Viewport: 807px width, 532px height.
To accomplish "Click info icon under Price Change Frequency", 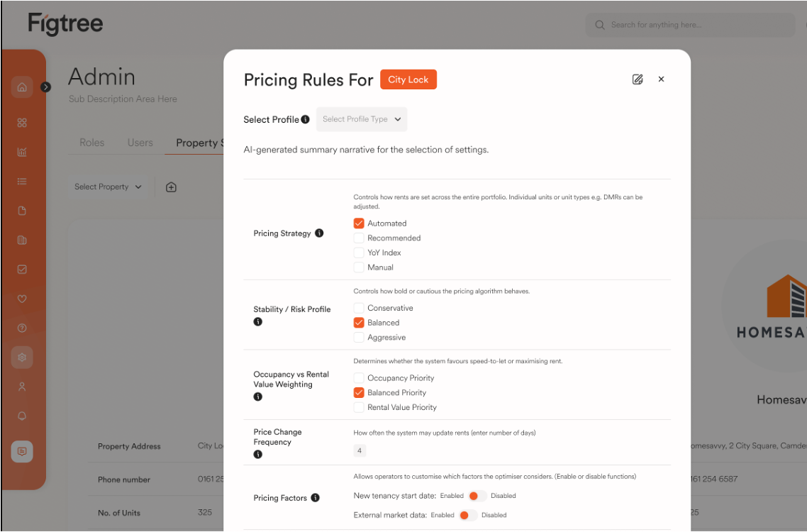I will click(258, 455).
